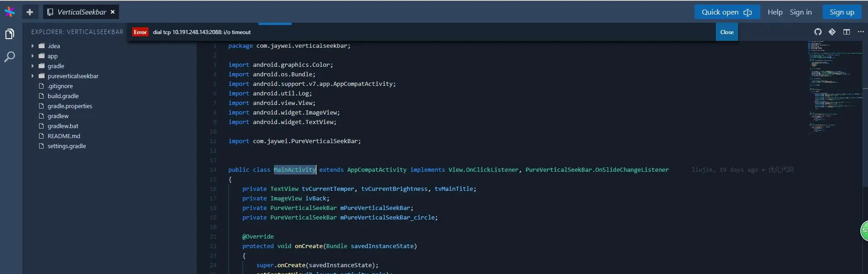Click the onCreate method name
Screen dimensions: 868x274
(308, 246)
